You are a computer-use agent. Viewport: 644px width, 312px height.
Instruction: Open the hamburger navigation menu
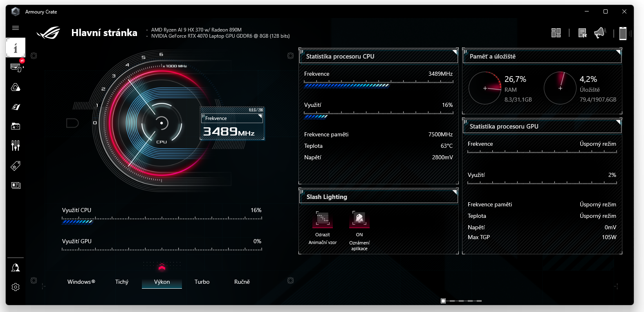click(x=16, y=28)
